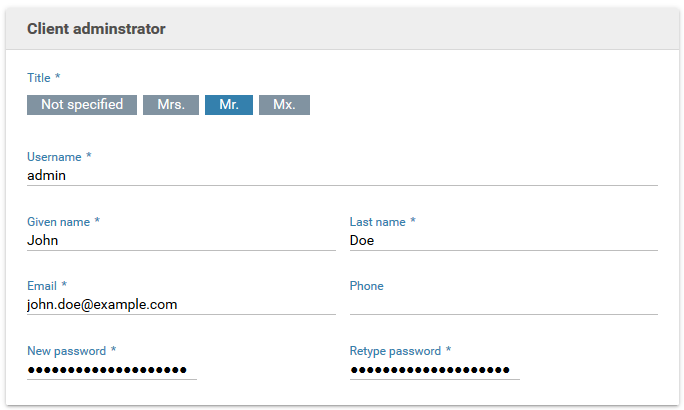Edit the Email field john.doe@example.com

click(x=181, y=304)
